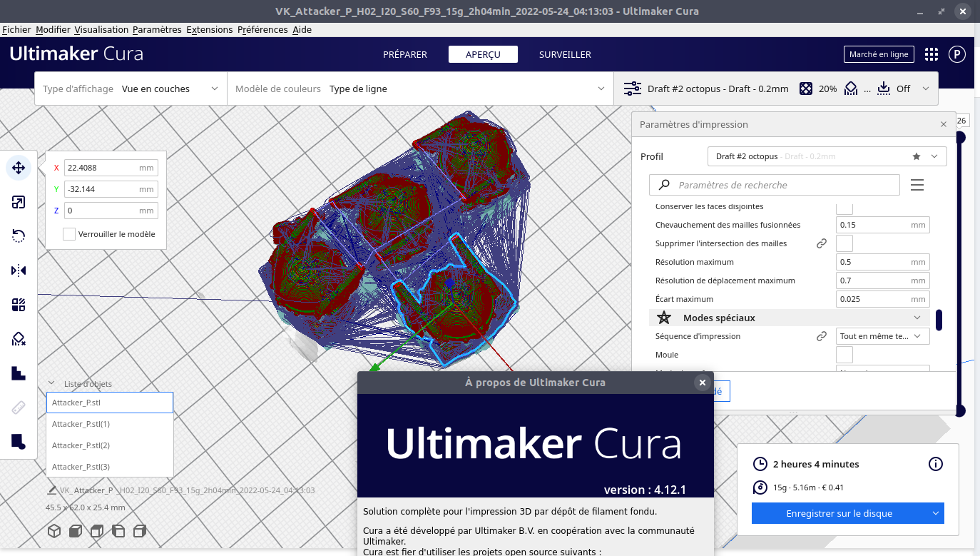
Task: Click Marché en ligne button
Action: coord(879,54)
